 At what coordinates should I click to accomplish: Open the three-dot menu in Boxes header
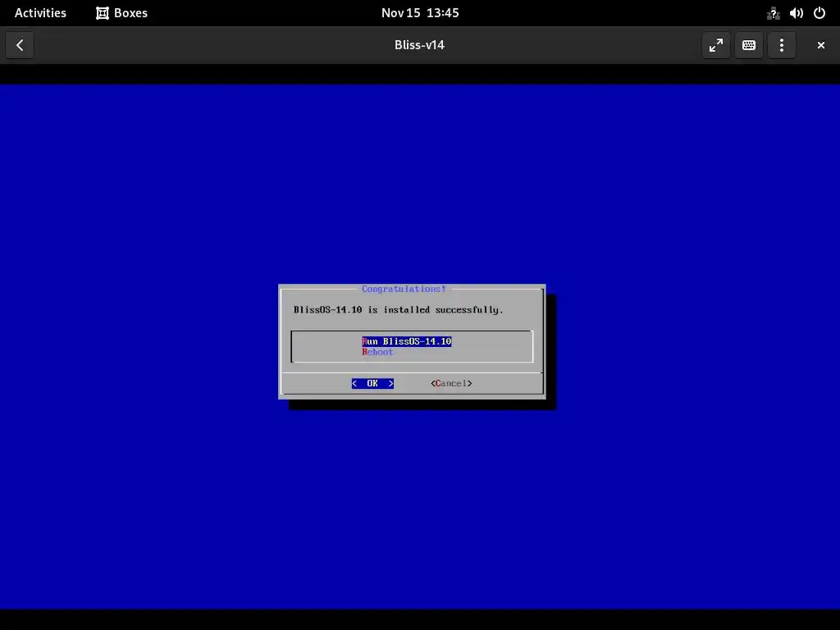(x=782, y=45)
